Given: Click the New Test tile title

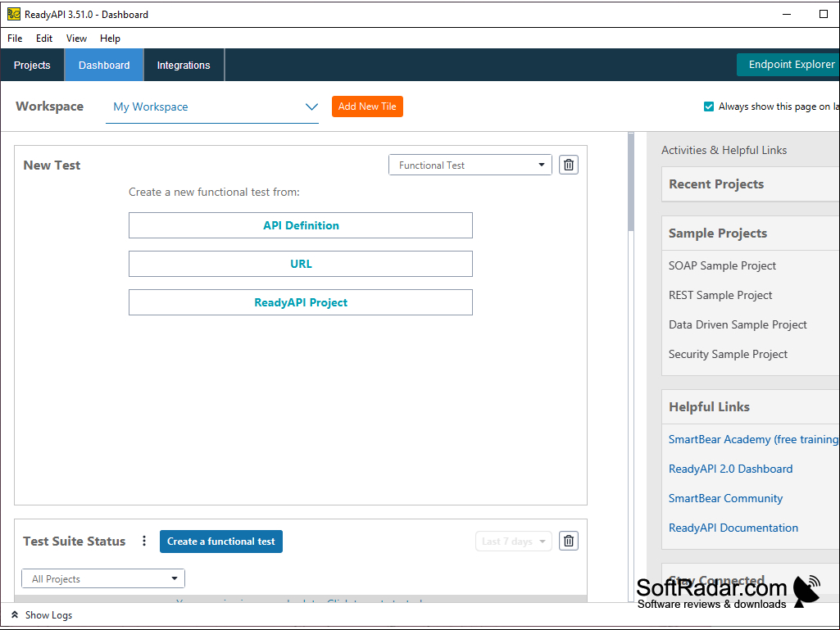Looking at the screenshot, I should coord(52,165).
